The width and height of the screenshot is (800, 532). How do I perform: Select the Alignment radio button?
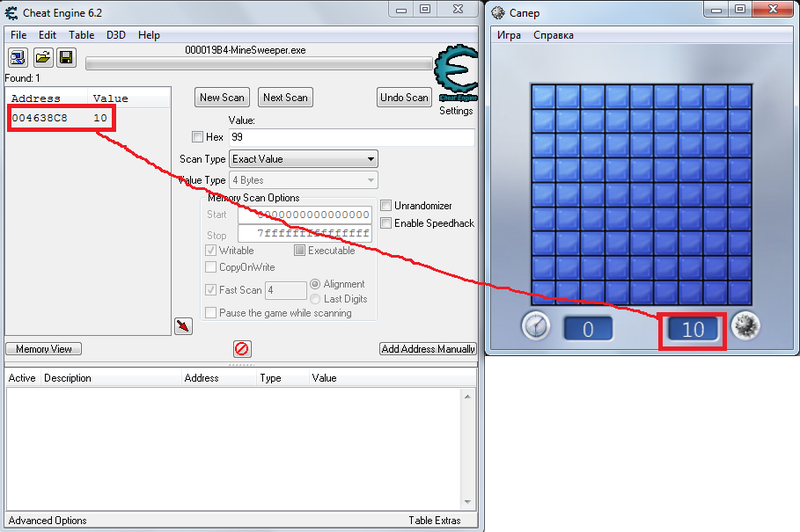[x=315, y=284]
